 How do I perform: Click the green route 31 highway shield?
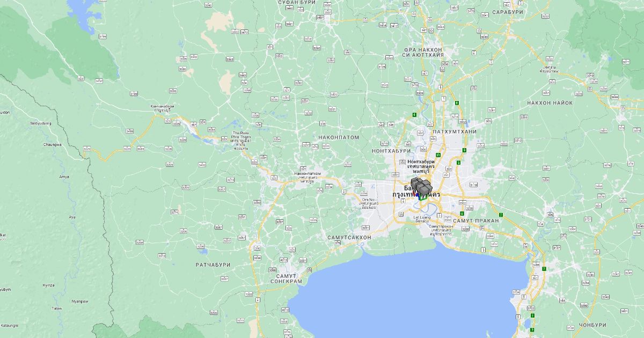tap(438, 155)
